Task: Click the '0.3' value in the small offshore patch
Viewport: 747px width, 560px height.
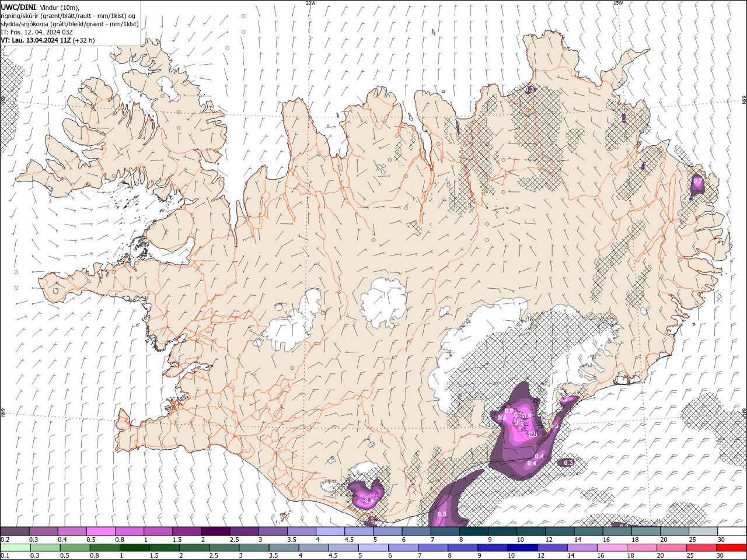Action: [568, 463]
